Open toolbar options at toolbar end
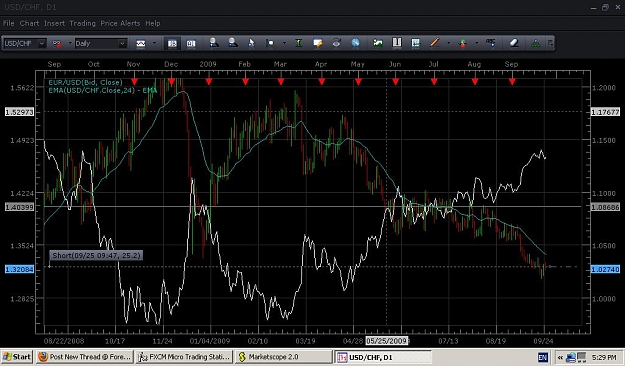This screenshot has height=366, width=625. pos(550,43)
